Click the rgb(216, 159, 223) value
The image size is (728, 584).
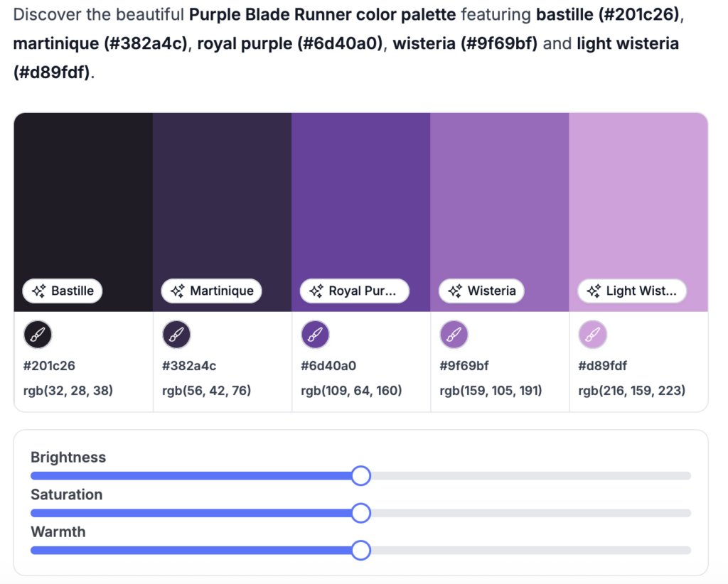pyautogui.click(x=631, y=391)
